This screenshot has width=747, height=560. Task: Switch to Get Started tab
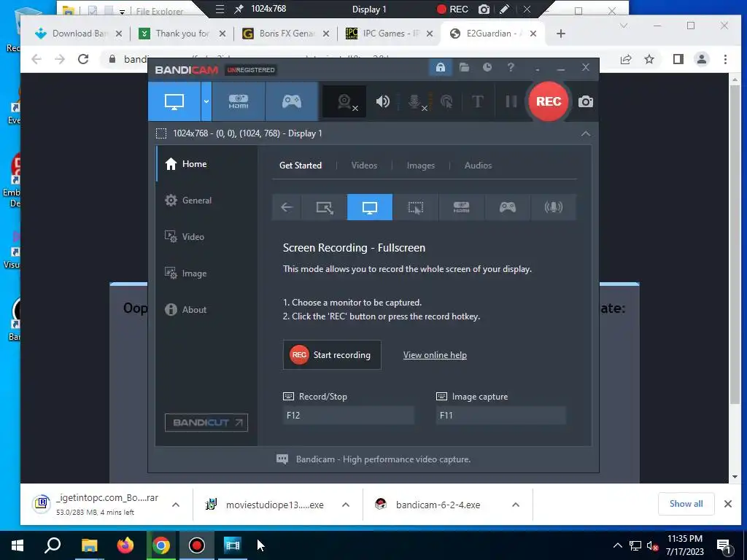pos(301,166)
